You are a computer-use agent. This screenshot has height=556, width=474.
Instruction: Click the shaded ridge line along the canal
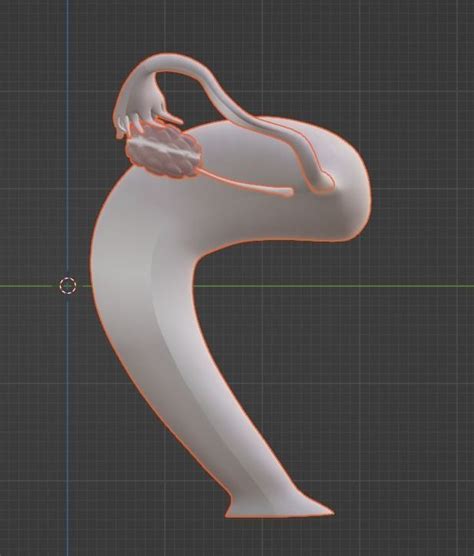pos(184,355)
